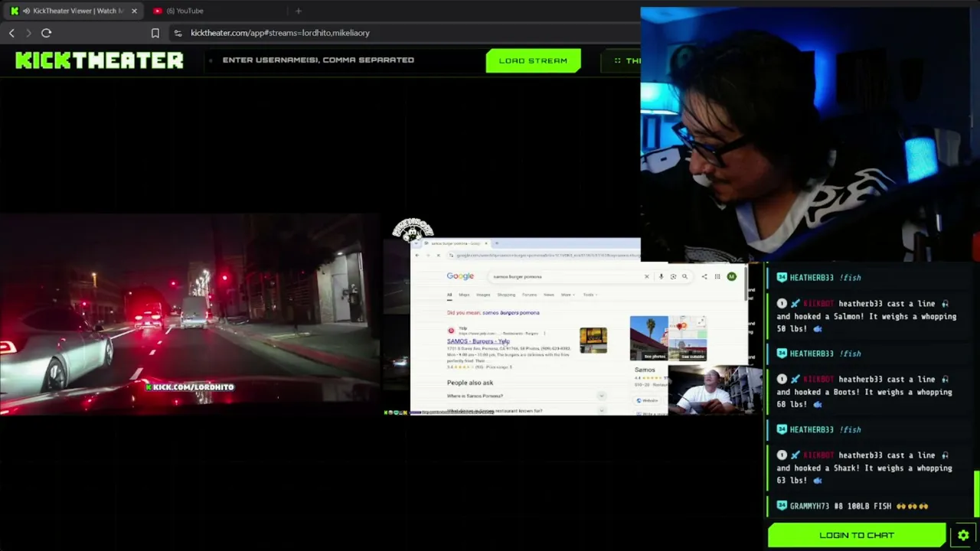Image resolution: width=980 pixels, height=551 pixels.
Task: Open chat settings gear
Action: (963, 535)
